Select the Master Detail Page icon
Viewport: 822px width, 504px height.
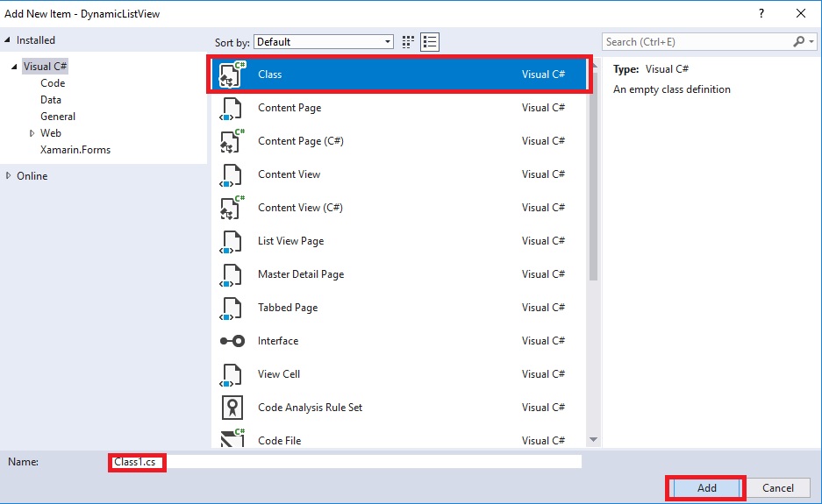click(231, 275)
